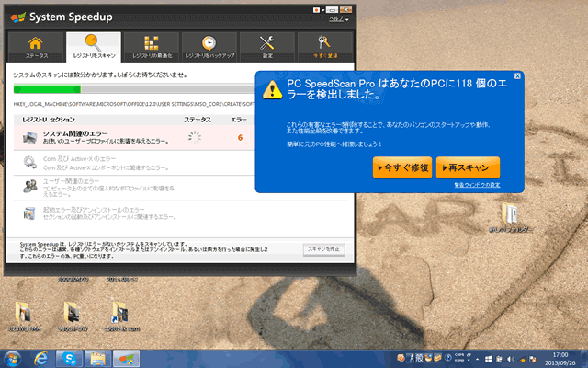The height and width of the screenshot is (368, 588).
Task: Click the レジストリ セクション column header
Action: click(49, 120)
